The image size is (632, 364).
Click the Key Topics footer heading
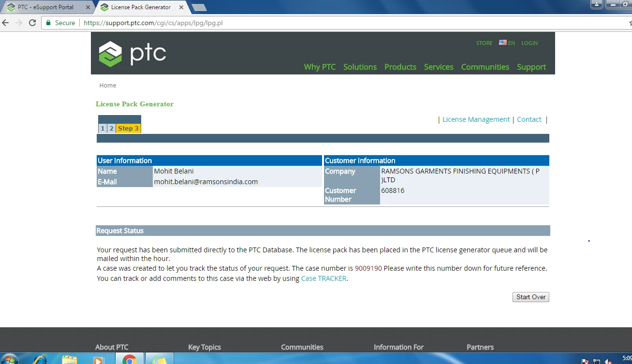pos(205,347)
